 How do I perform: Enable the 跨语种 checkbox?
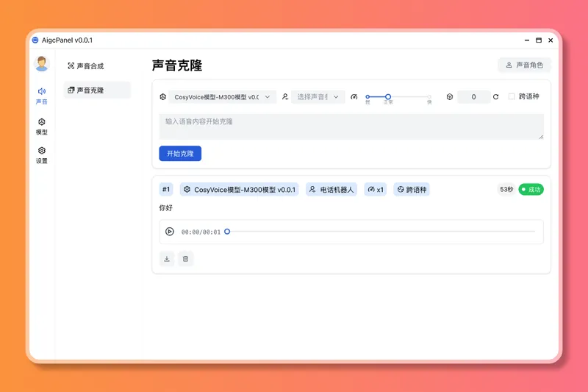pyautogui.click(x=512, y=96)
